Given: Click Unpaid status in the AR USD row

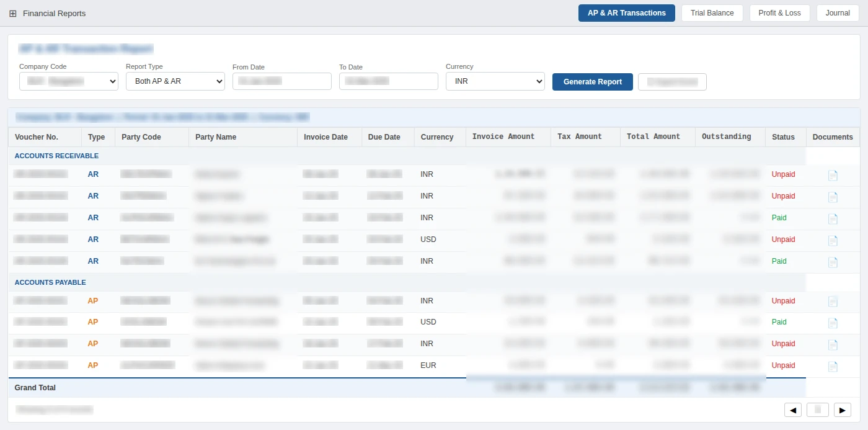Looking at the screenshot, I should [x=783, y=240].
